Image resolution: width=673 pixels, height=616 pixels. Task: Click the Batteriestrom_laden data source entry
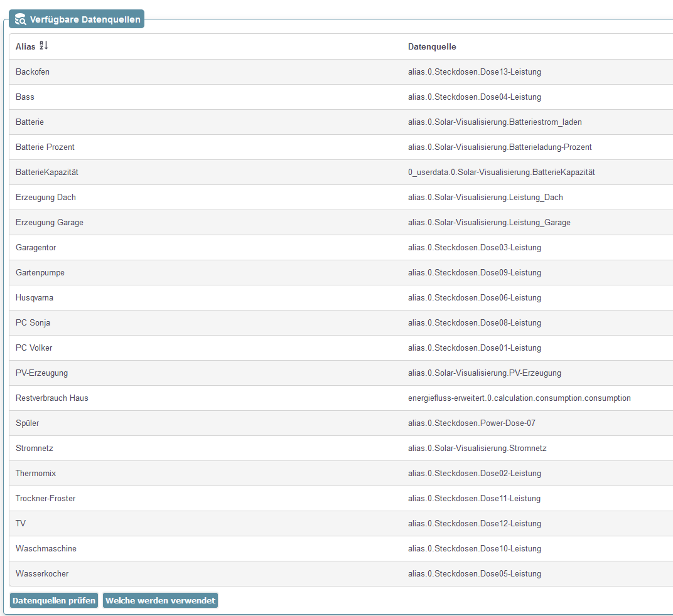point(495,122)
